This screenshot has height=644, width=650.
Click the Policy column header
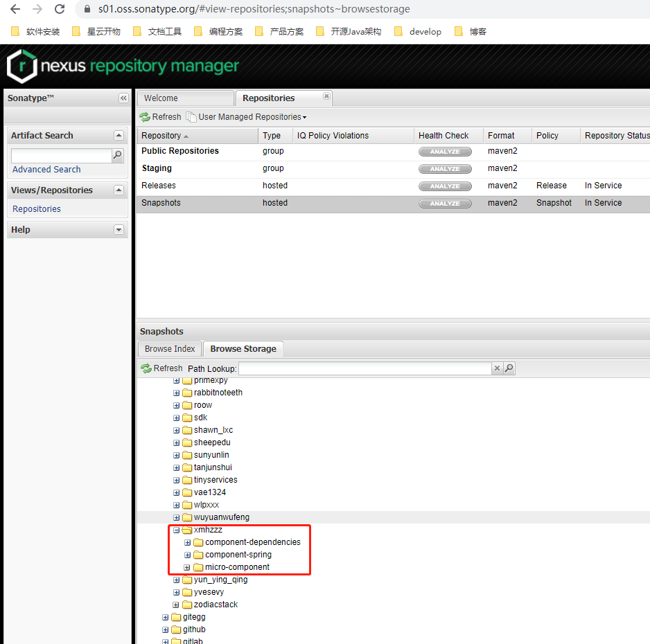556,136
